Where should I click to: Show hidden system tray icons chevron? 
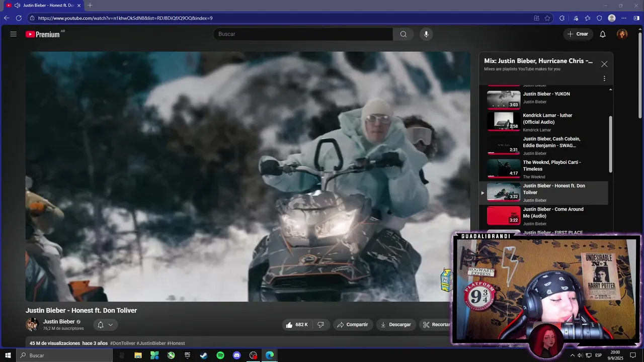point(572,355)
